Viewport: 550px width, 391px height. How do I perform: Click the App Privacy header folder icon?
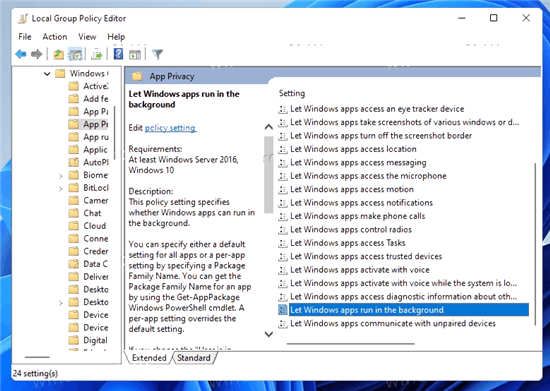point(137,76)
